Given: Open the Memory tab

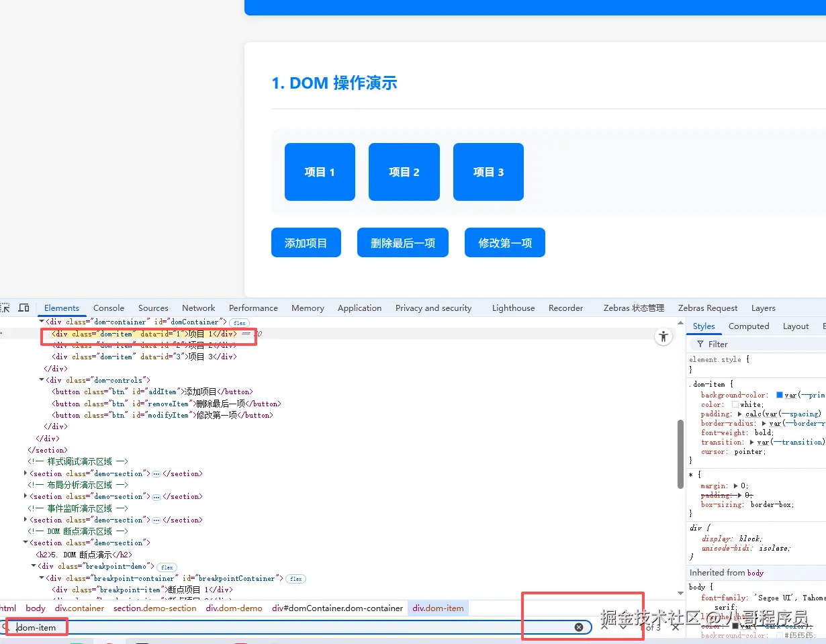Looking at the screenshot, I should 308,308.
